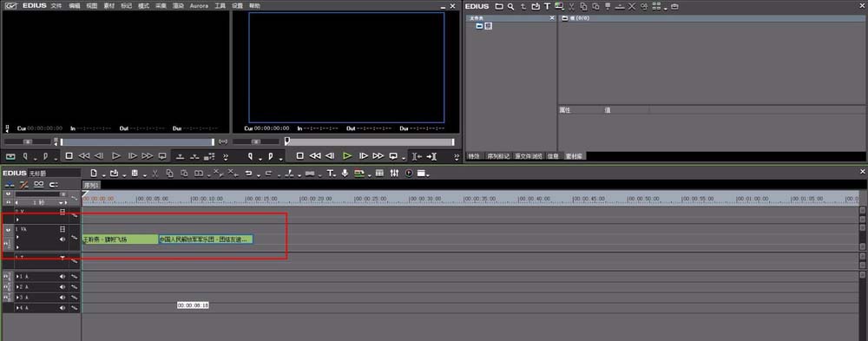Stop playback in the recorder monitor

click(x=299, y=156)
